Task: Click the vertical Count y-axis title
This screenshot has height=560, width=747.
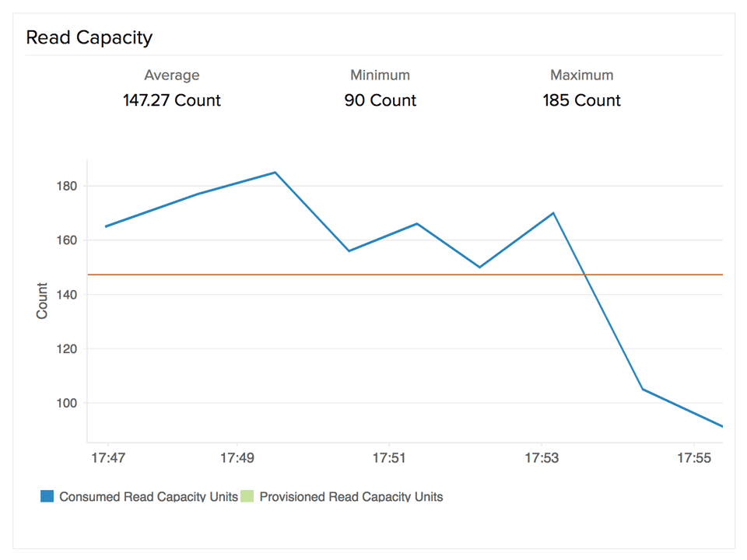Action: 42,301
